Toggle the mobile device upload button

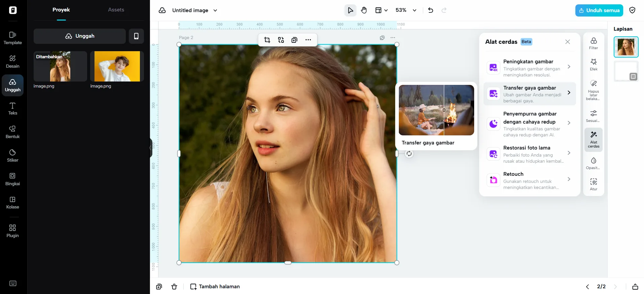pos(136,36)
